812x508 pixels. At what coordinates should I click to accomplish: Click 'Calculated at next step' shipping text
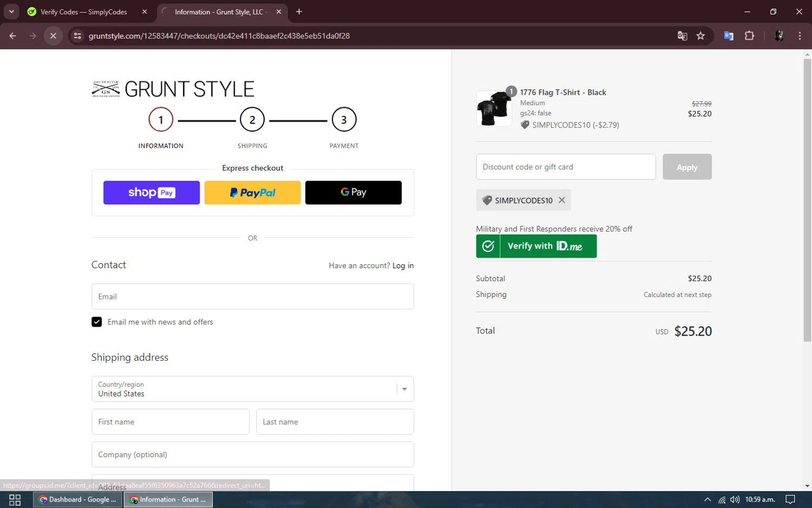pos(677,295)
